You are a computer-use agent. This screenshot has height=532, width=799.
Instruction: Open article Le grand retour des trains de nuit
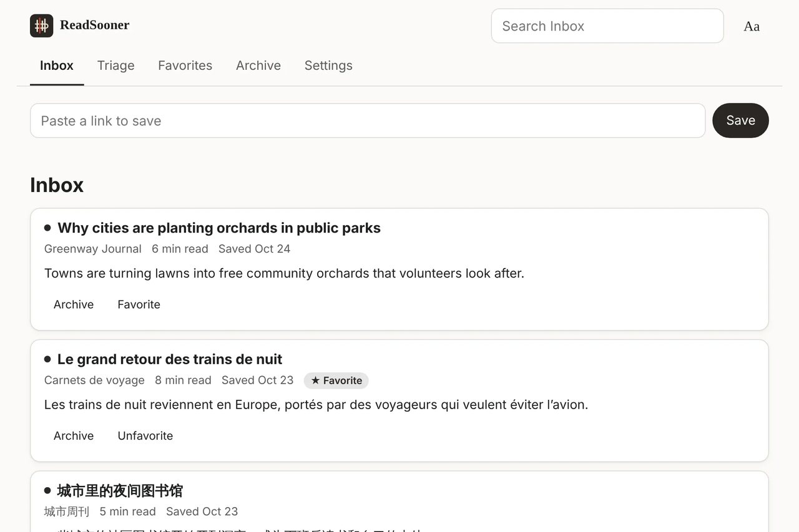click(x=170, y=359)
